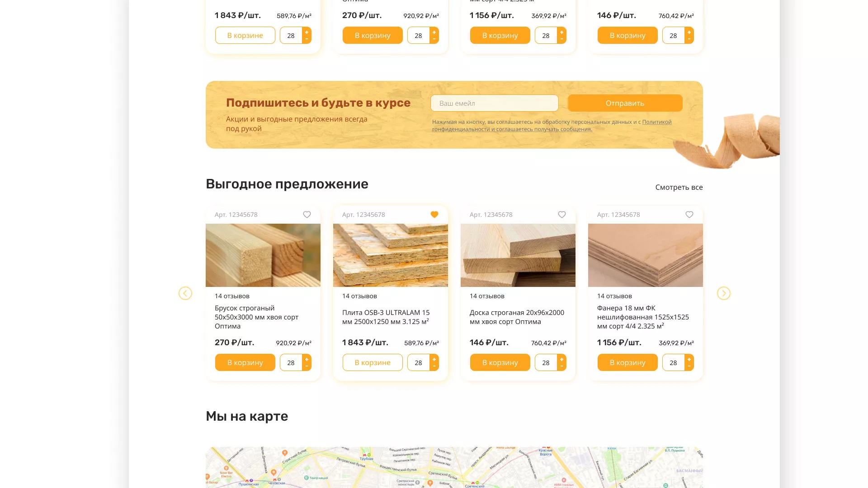Favorite the Доска строганая 20x96x2000 card
This screenshot has height=488, width=868.
click(x=562, y=215)
